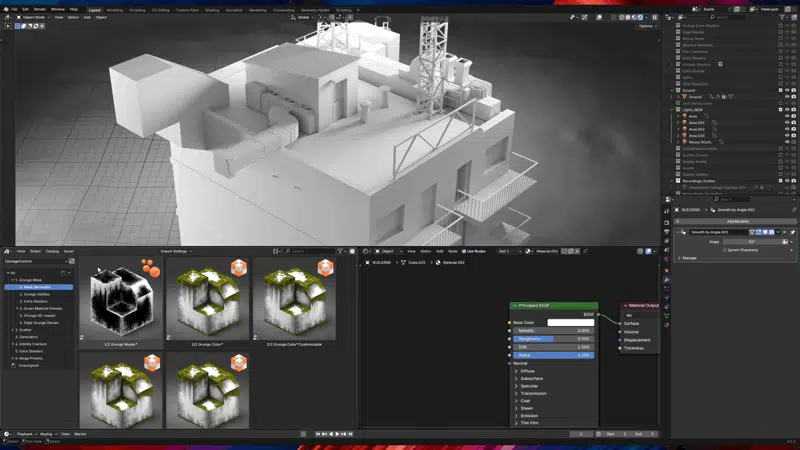Click the modifier Angle value field
Image resolution: width=800 pixels, height=450 pixels.
tap(755, 242)
